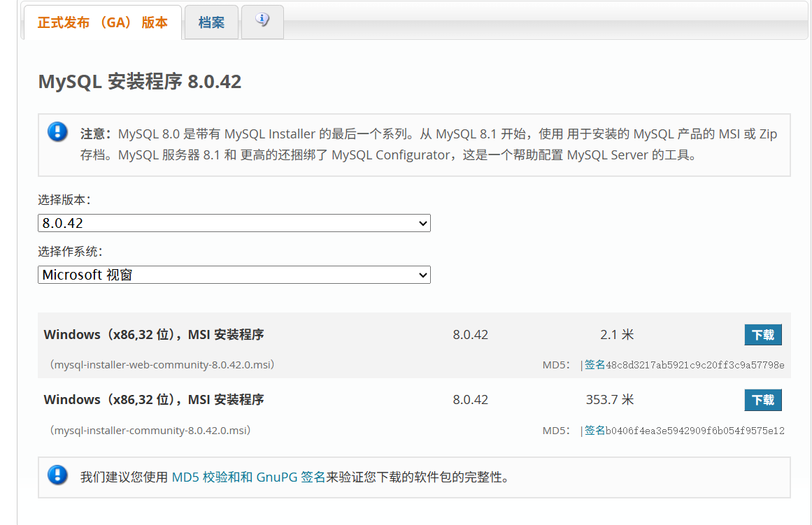Image resolution: width=812 pixels, height=525 pixels.
Task: Click the MSI 安装程序 title in the 2.1 米 row
Action: click(154, 334)
